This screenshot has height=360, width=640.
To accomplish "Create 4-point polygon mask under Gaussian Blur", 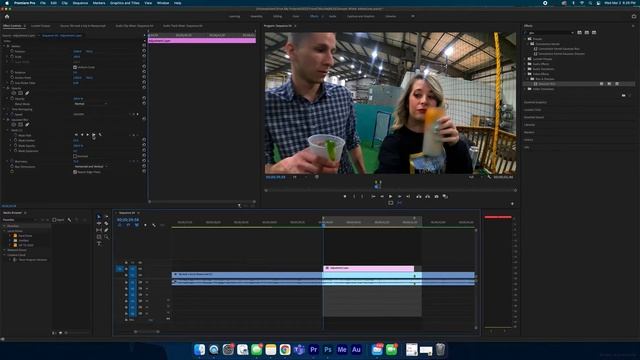I will tap(20, 124).
